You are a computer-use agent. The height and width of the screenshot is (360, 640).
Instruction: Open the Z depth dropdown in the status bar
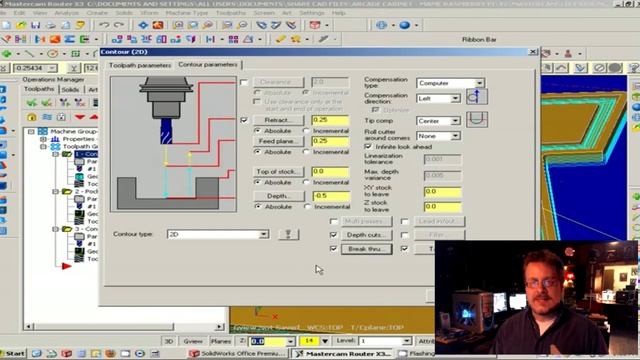(290, 341)
